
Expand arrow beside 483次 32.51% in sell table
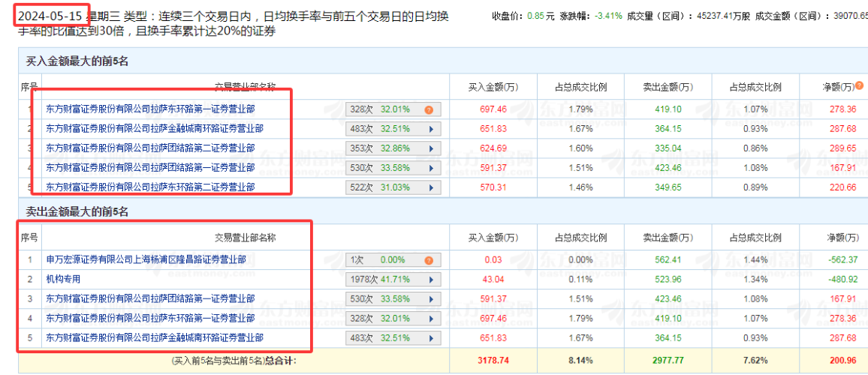tap(430, 337)
